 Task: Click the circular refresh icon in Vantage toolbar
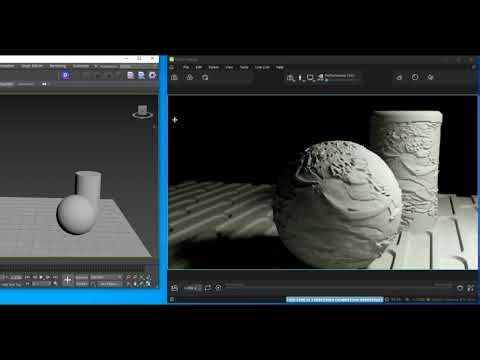point(415,77)
